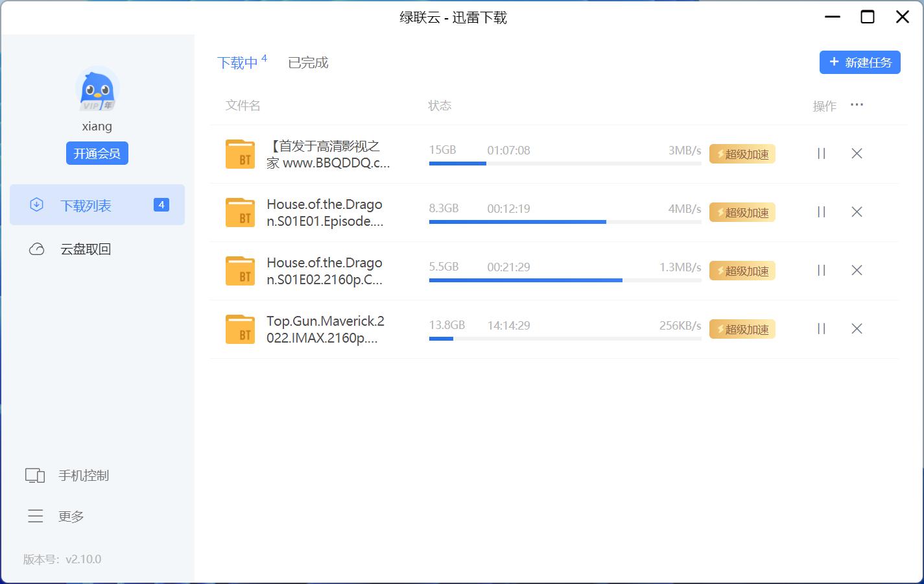Pause the first BBQDDQ download task
Viewport: 924px width, 584px height.
click(821, 154)
